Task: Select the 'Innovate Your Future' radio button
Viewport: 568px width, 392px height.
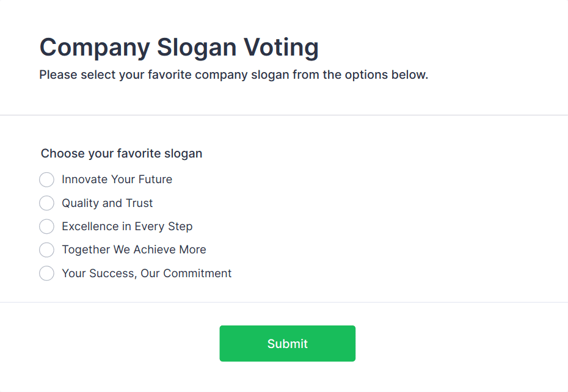Action: 46,180
